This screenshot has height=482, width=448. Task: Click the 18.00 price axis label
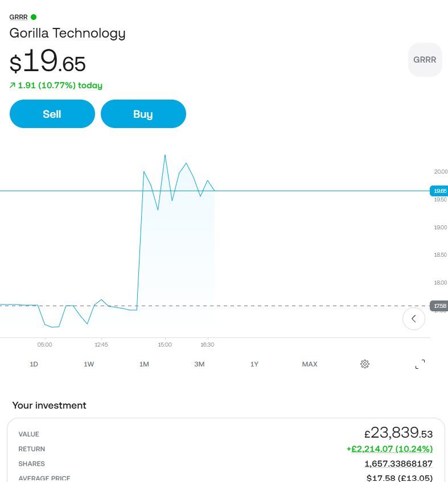point(440,282)
